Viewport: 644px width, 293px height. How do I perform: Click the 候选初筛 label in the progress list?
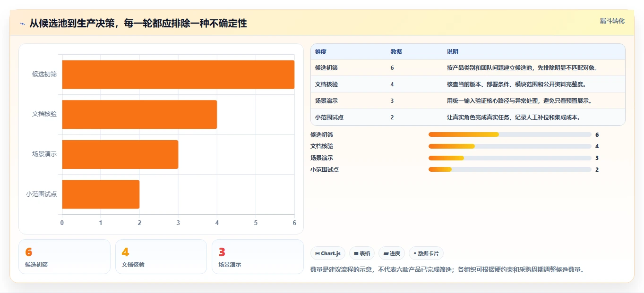(x=322, y=135)
